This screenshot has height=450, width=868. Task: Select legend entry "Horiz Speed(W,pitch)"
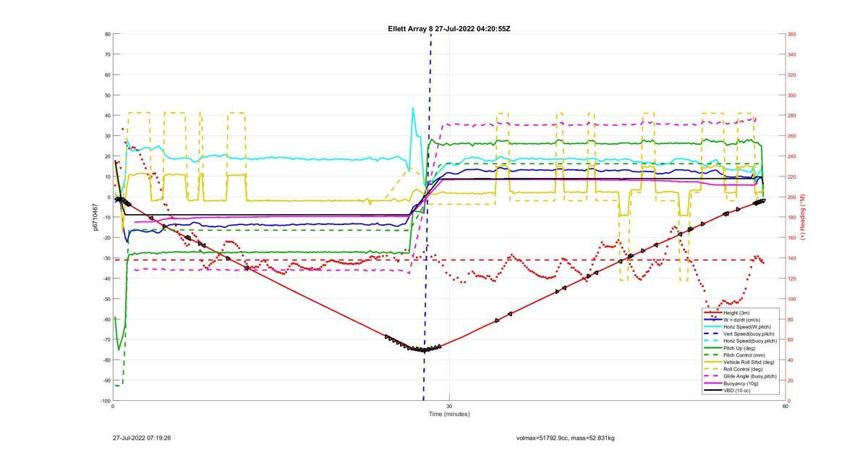[741, 326]
